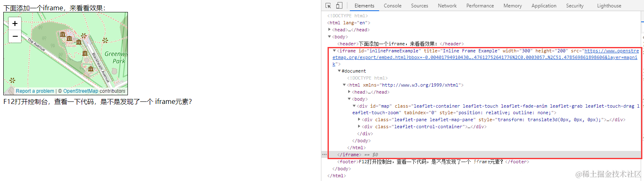Click the map zoom out minus button
The height and width of the screenshot is (181, 644).
coord(15,36)
